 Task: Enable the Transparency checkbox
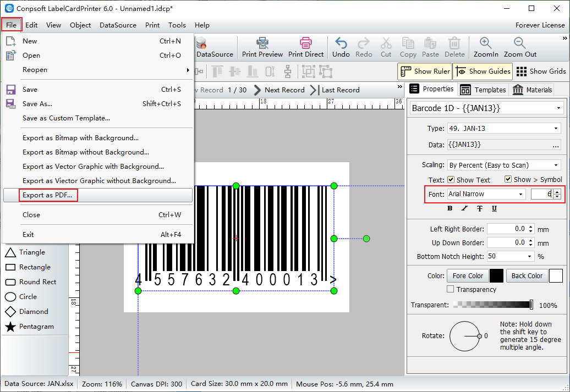pyautogui.click(x=451, y=289)
